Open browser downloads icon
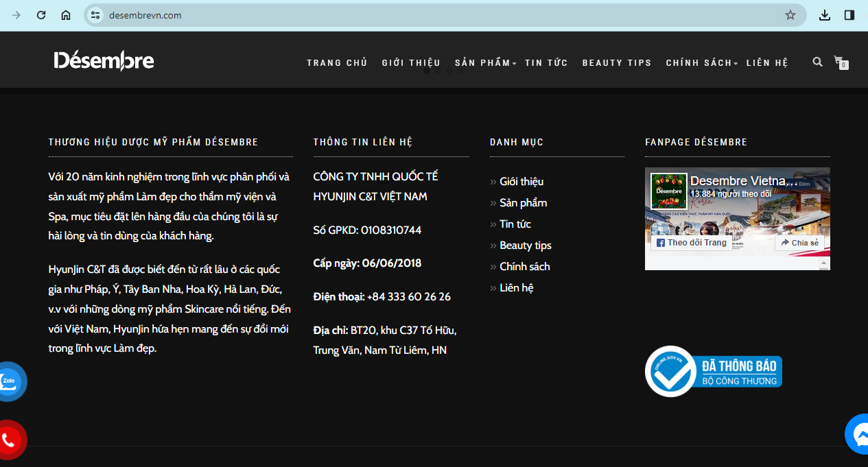The image size is (868, 467). 825,15
